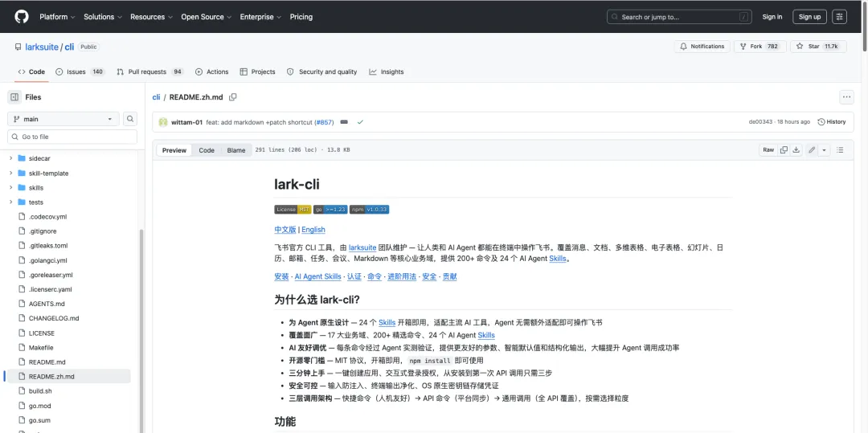The image size is (868, 433).
Task: Open the Makefile
Action: tap(41, 348)
